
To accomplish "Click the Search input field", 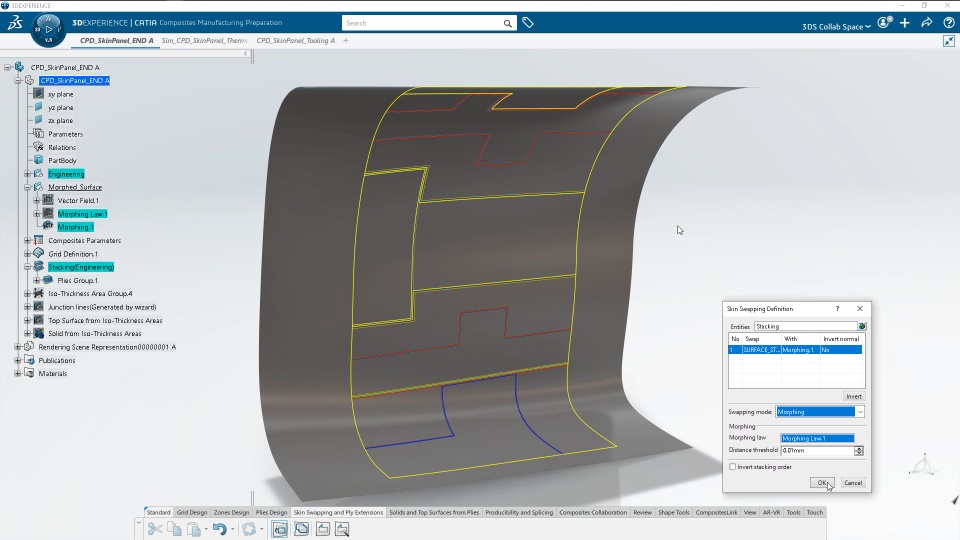I will [422, 23].
